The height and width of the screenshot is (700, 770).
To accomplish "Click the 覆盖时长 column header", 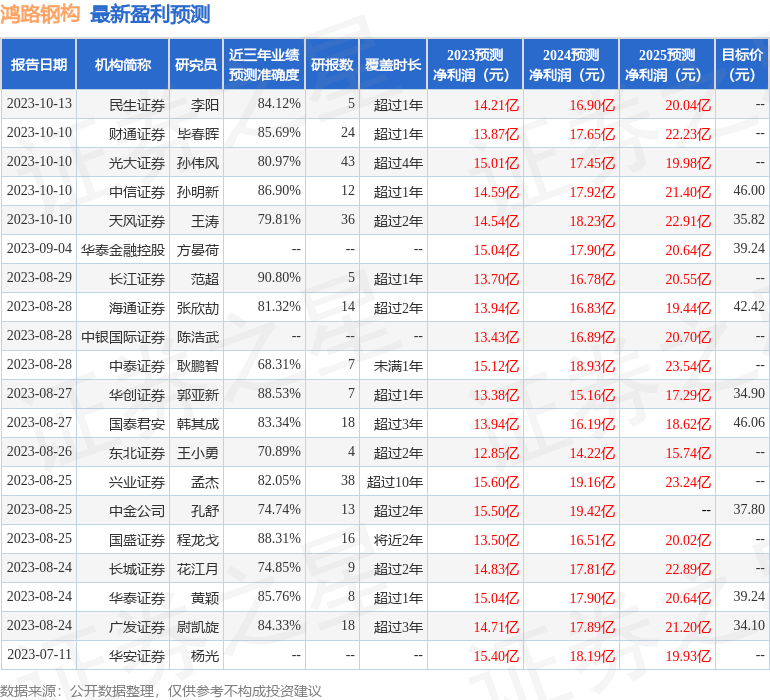I will [x=393, y=65].
